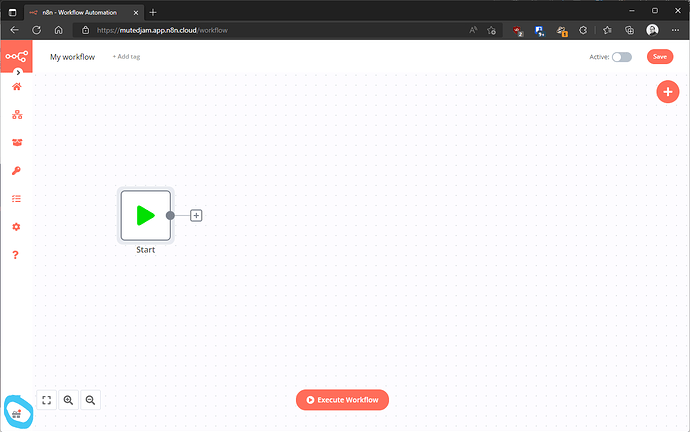
Task: Click the Start node output dot
Action: point(170,216)
